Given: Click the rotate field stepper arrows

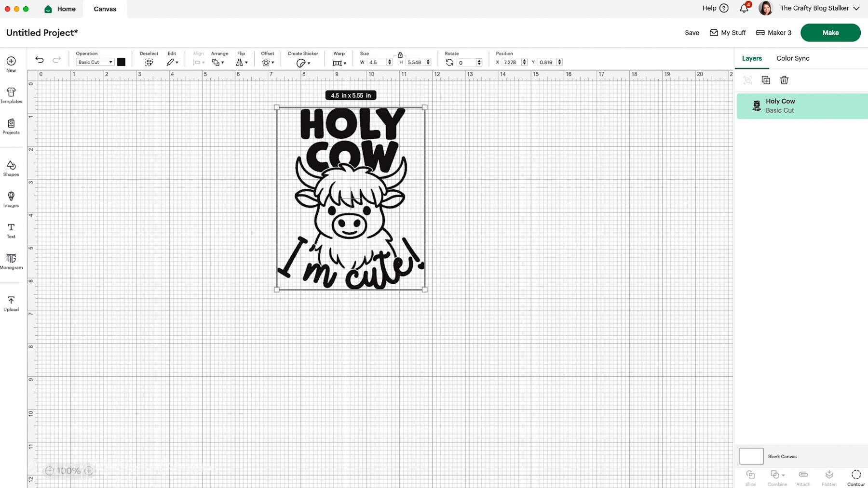Looking at the screenshot, I should [479, 62].
